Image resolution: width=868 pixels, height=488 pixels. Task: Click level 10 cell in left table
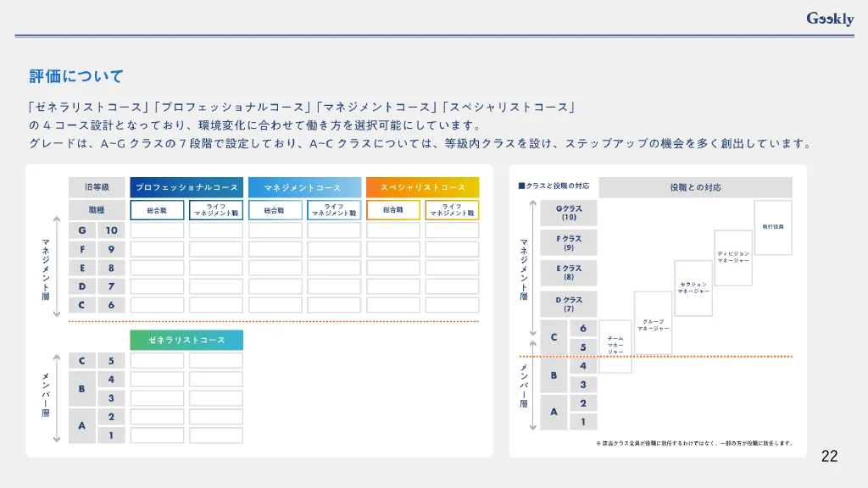pyautogui.click(x=111, y=230)
